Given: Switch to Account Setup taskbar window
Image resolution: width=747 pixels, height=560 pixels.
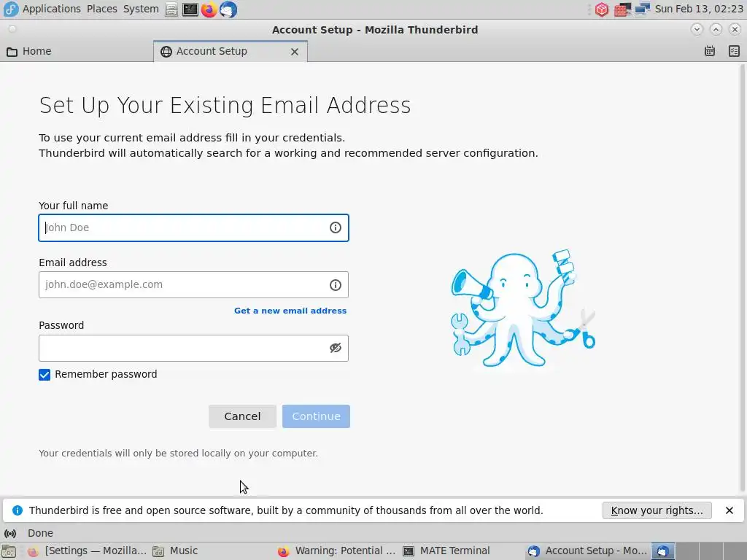Looking at the screenshot, I should (x=588, y=551).
